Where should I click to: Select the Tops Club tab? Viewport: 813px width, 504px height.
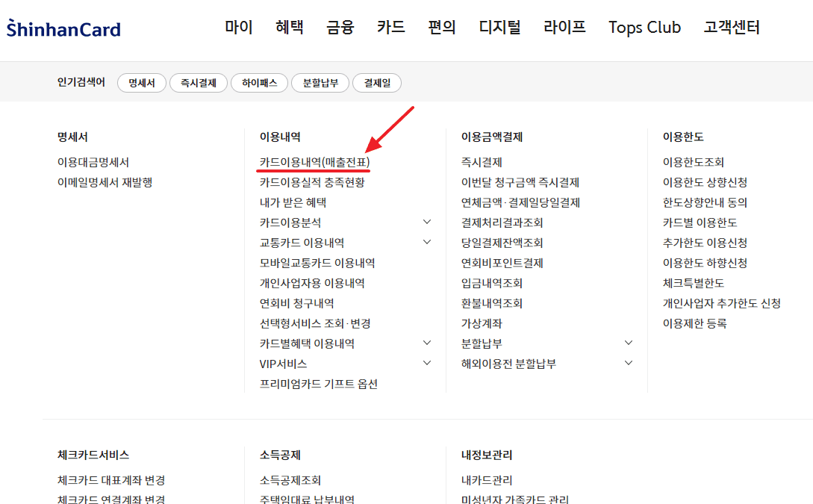[x=644, y=27]
